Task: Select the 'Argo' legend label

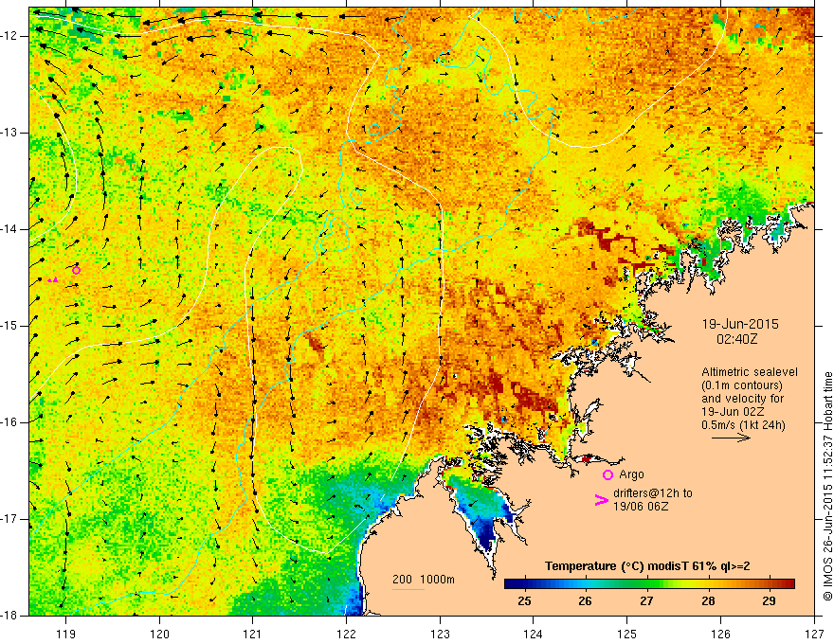Action: point(631,474)
